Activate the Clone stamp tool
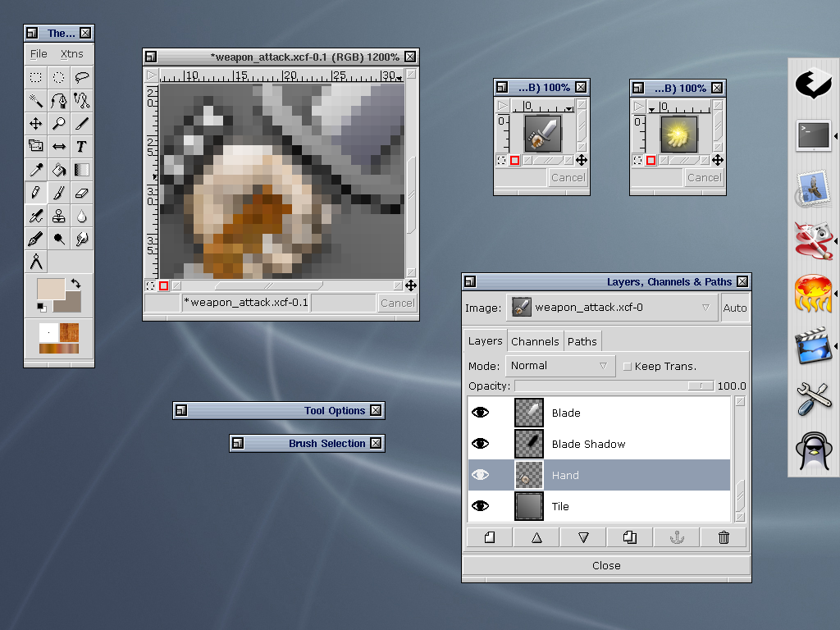840x630 pixels. click(x=59, y=217)
